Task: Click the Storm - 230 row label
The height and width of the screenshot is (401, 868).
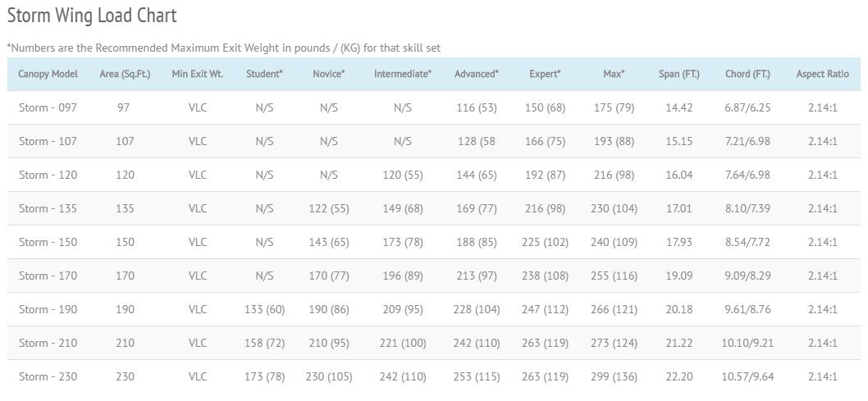Action: coord(48,376)
